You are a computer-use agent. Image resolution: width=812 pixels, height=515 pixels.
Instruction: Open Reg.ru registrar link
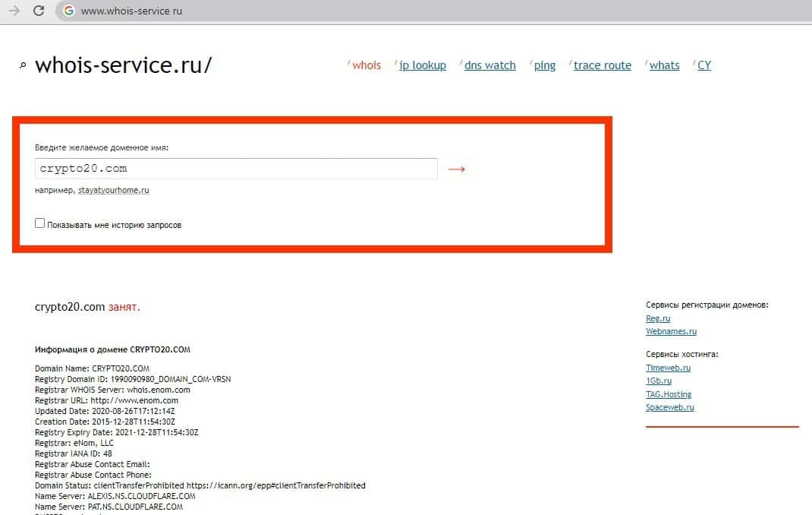[658, 318]
